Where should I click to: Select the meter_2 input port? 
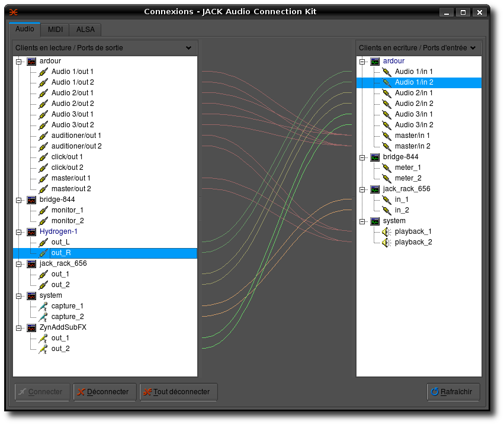[x=408, y=178]
